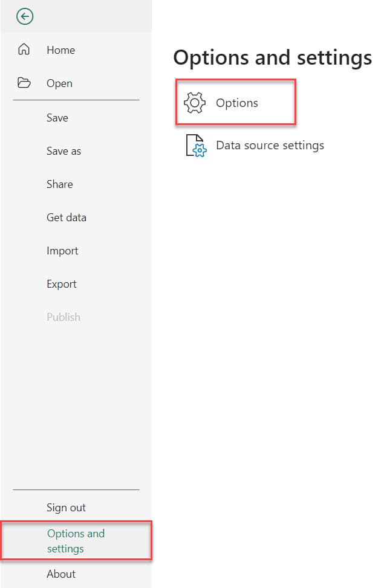This screenshot has width=381, height=588.
Task: Click the Home house icon
Action: tap(24, 49)
